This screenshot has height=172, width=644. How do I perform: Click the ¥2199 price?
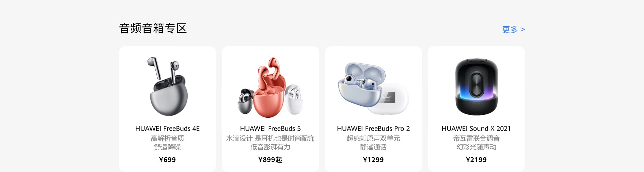point(476,160)
